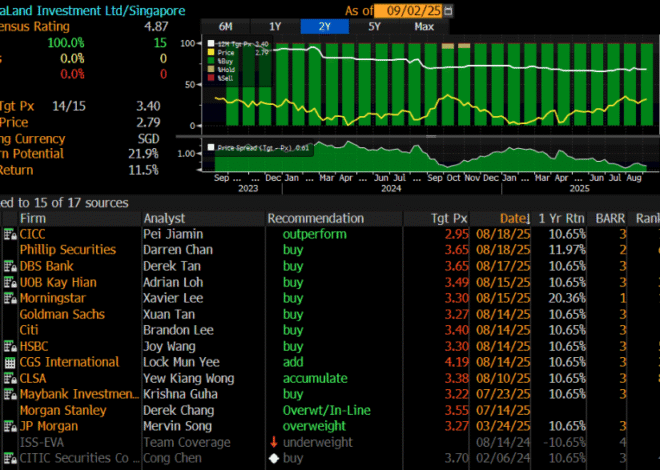660x470 pixels.
Task: Select the 2Y chart range tab
Action: coord(325,27)
